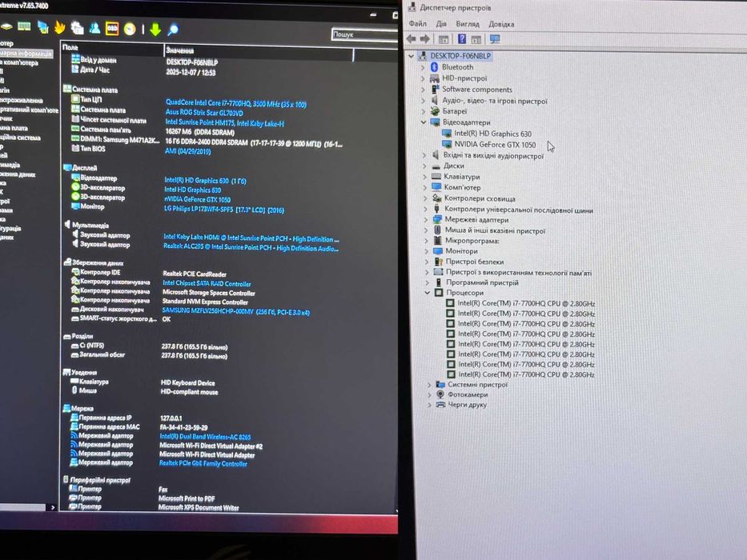This screenshot has height=560, width=747.
Task: Open the Довідка menu
Action: [x=501, y=24]
